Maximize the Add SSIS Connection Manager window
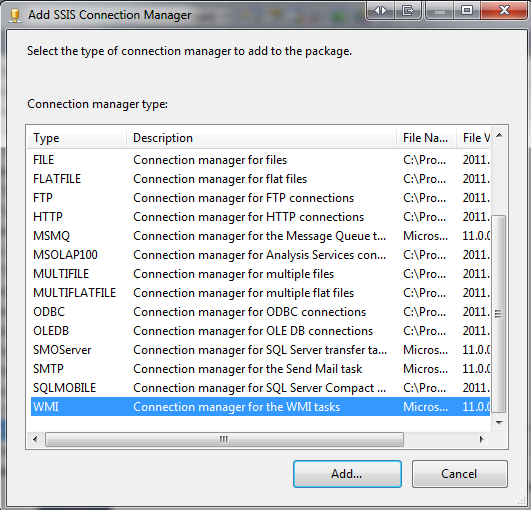 (467, 11)
